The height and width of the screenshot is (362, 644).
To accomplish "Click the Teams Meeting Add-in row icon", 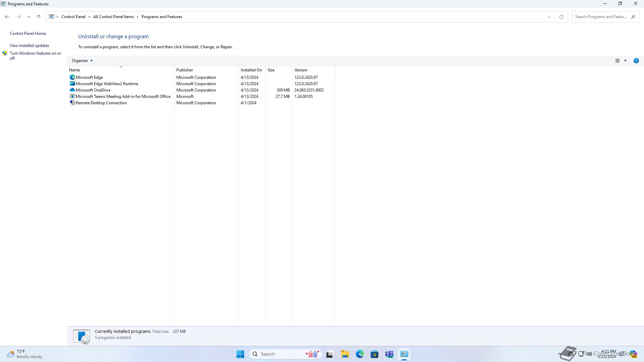I will [72, 97].
